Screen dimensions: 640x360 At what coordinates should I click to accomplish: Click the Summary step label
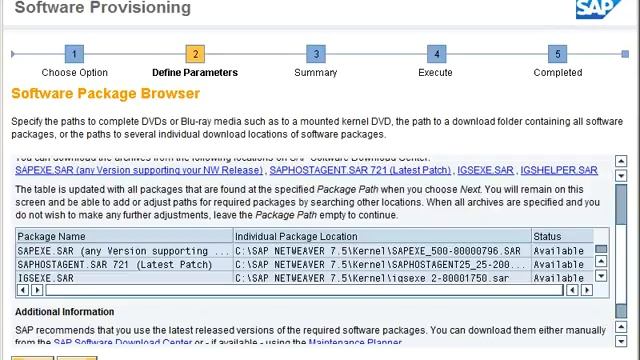click(316, 73)
